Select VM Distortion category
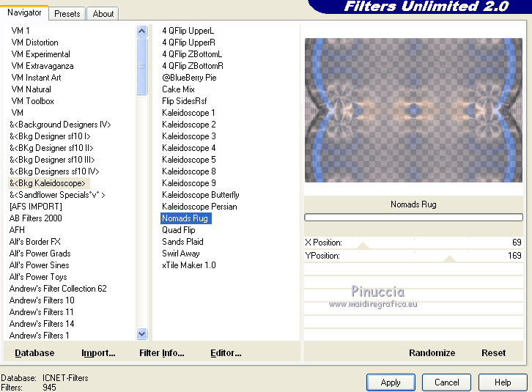 [x=34, y=42]
